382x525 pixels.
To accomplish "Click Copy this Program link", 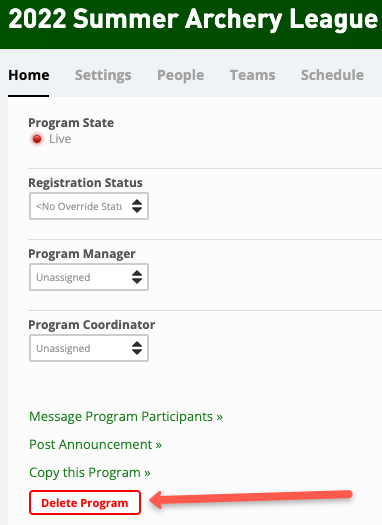I will 90,473.
